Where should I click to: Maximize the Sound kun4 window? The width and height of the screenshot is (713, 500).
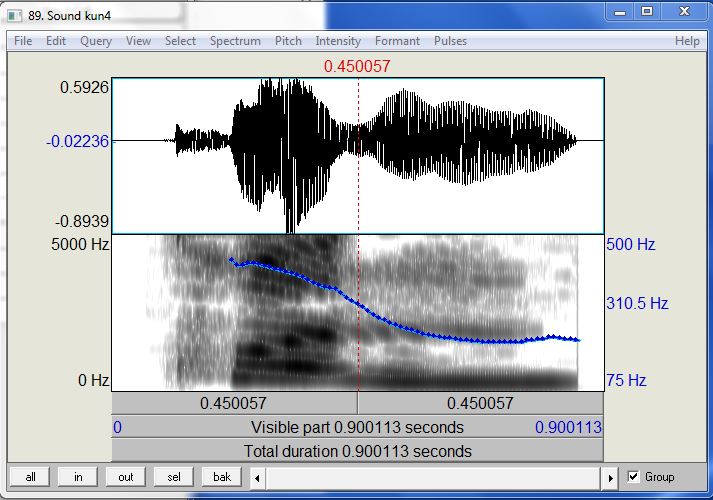point(647,11)
